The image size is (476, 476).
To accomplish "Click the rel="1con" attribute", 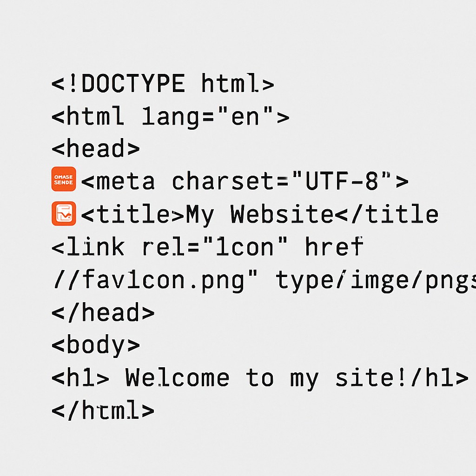I will pyautogui.click(x=215, y=246).
